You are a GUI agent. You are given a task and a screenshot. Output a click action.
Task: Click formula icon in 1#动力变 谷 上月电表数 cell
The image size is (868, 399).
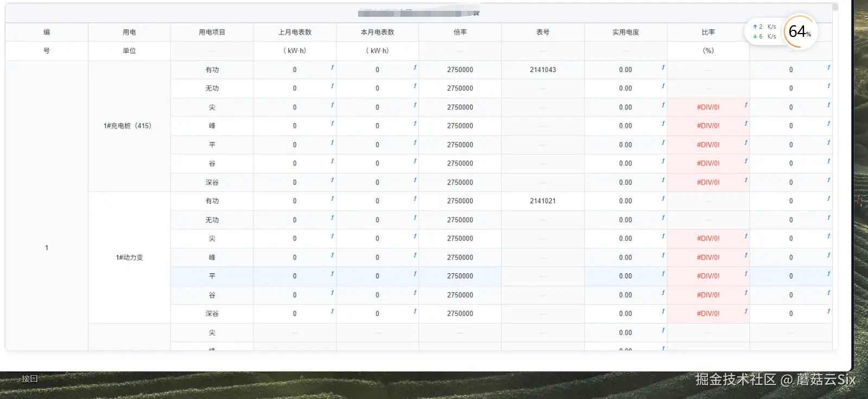pos(332,292)
